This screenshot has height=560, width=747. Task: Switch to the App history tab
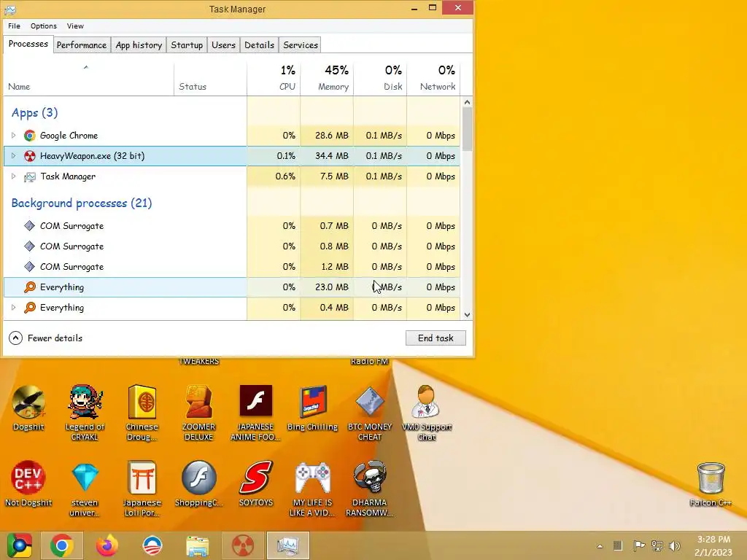[x=139, y=45]
